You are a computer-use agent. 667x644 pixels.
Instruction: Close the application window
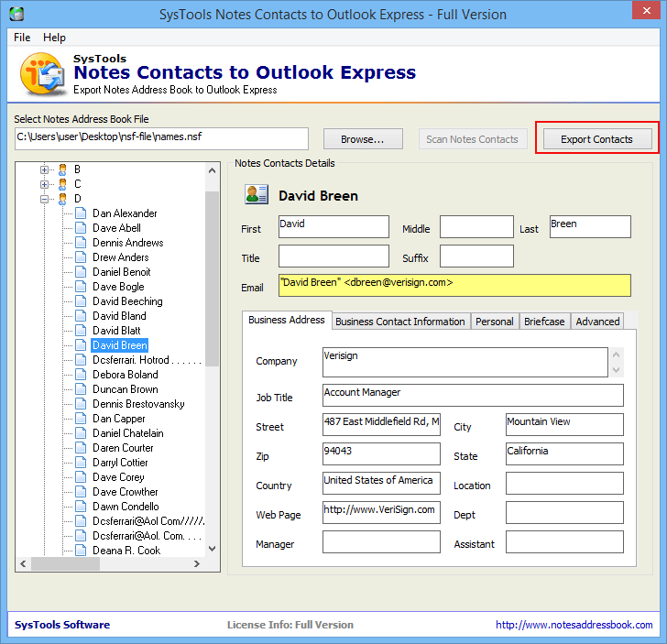pyautogui.click(x=646, y=10)
